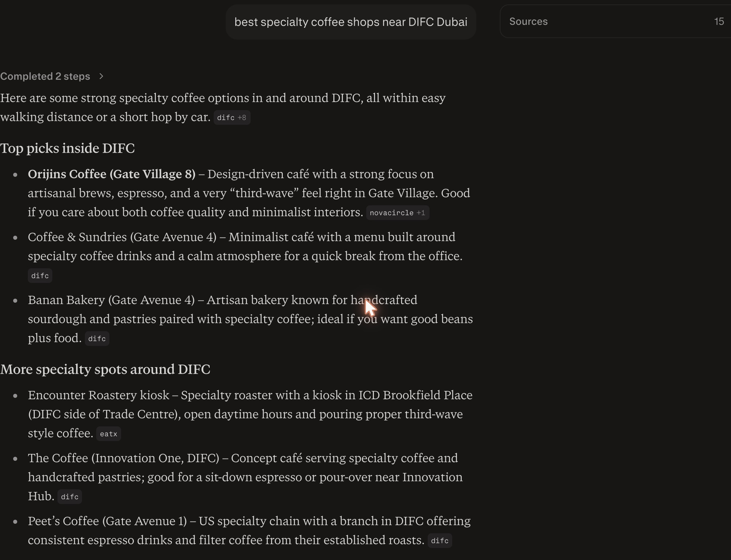This screenshot has height=560, width=731.
Task: Click the Banan Bakery entry text
Action: (250, 319)
